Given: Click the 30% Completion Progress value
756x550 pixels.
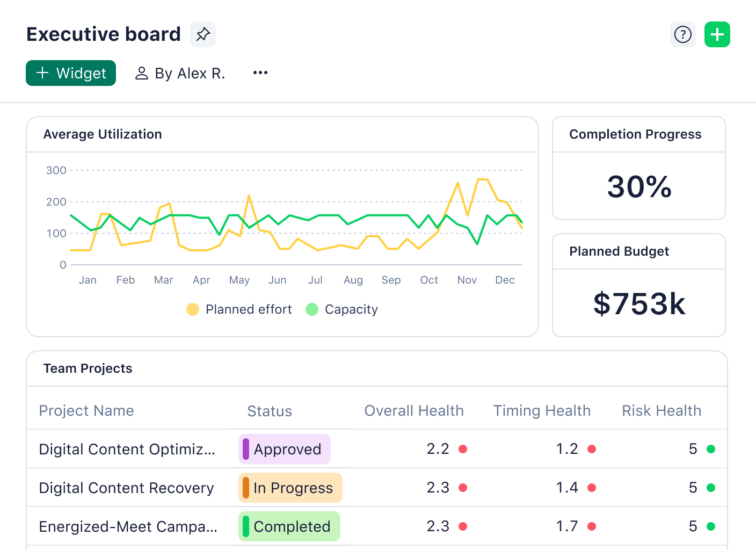Looking at the screenshot, I should tap(638, 187).
